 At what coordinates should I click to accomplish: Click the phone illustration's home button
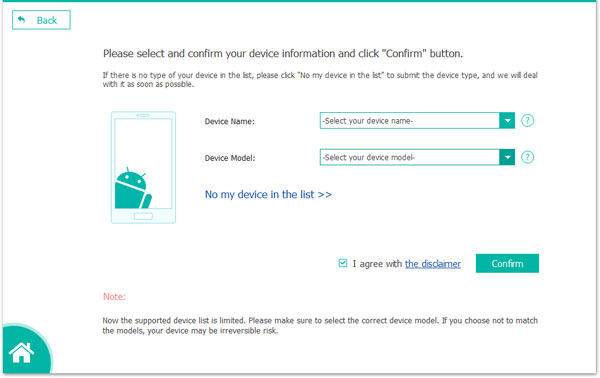point(143,216)
